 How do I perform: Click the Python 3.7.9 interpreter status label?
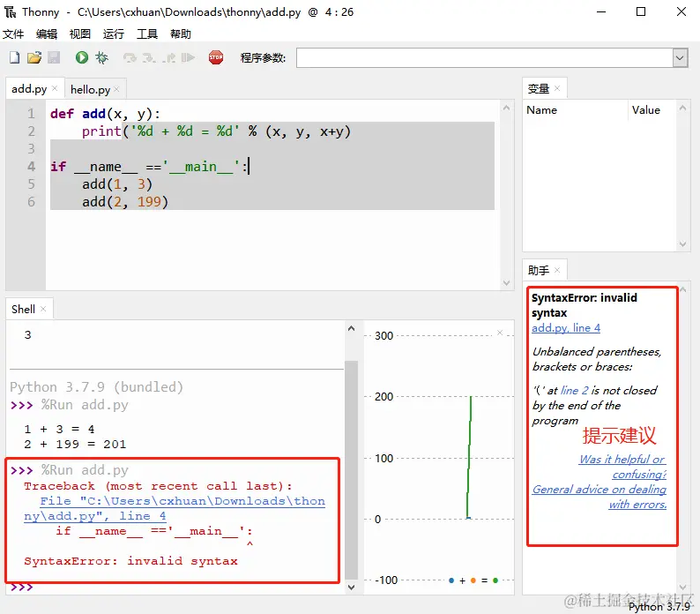pos(659,606)
